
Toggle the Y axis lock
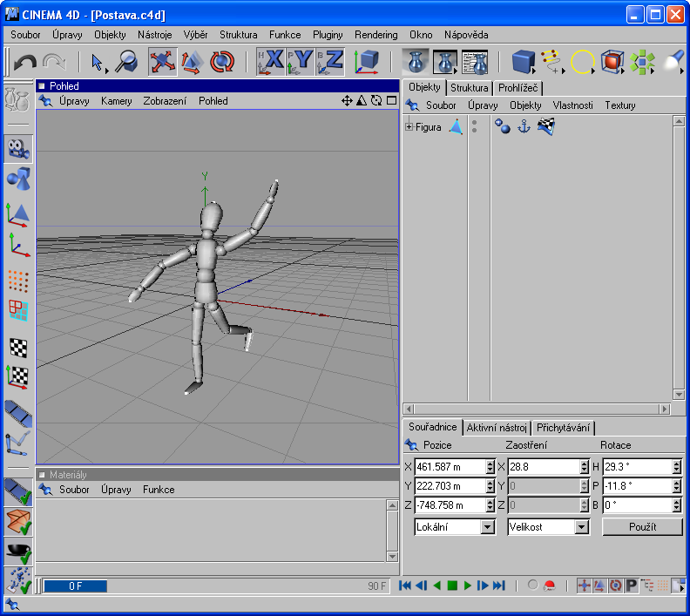point(301,62)
